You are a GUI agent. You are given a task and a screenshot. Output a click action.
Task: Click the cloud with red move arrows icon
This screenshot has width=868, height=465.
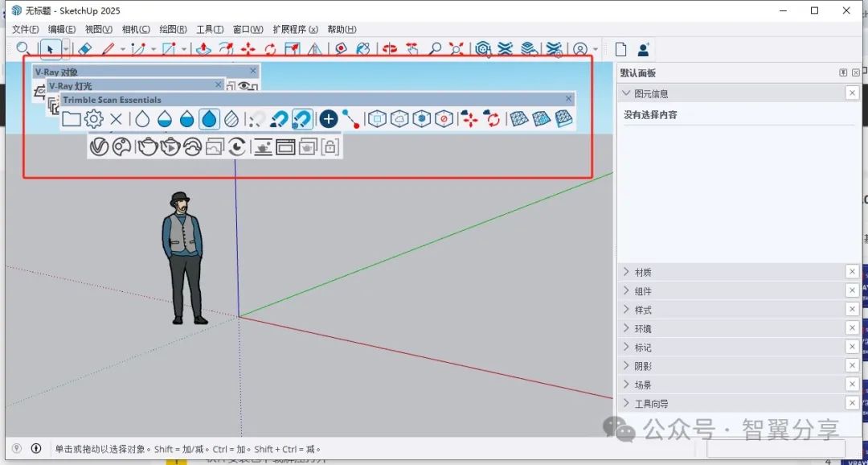tap(469, 118)
